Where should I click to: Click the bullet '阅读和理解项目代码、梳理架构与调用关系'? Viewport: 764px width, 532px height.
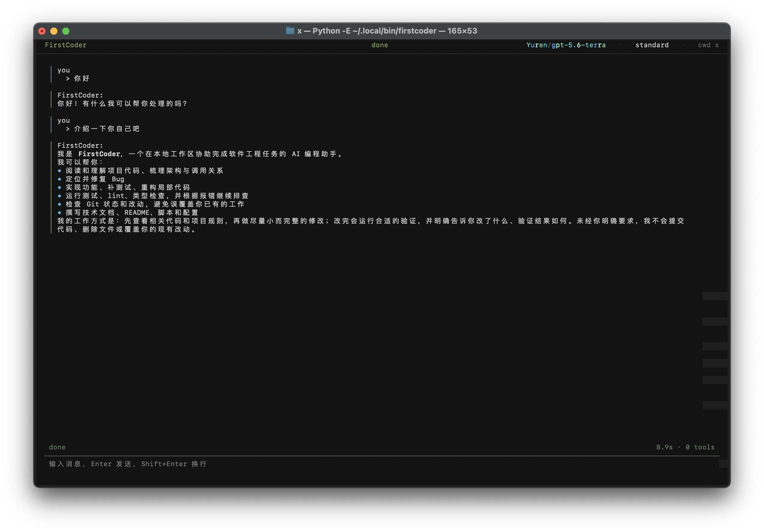[x=144, y=171]
